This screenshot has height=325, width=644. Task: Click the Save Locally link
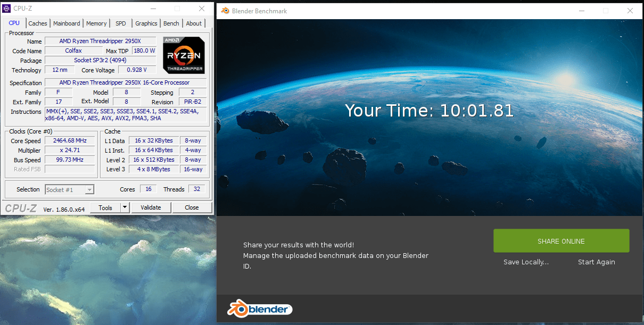[526, 262]
